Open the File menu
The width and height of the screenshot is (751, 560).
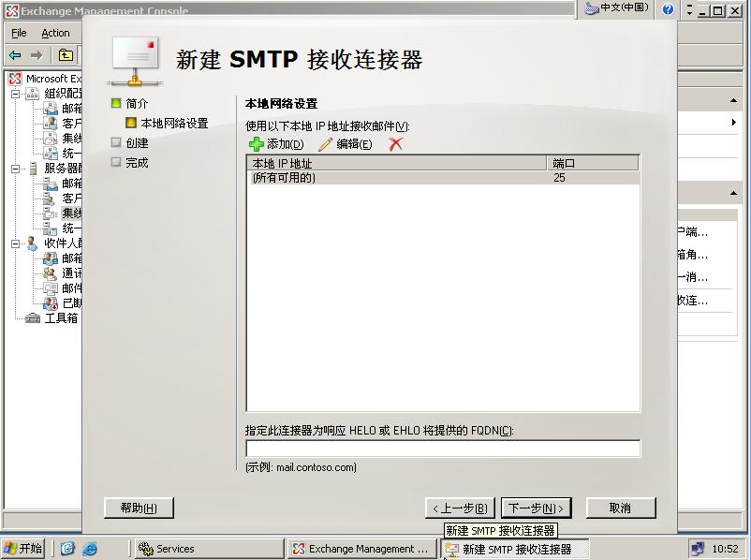point(19,33)
